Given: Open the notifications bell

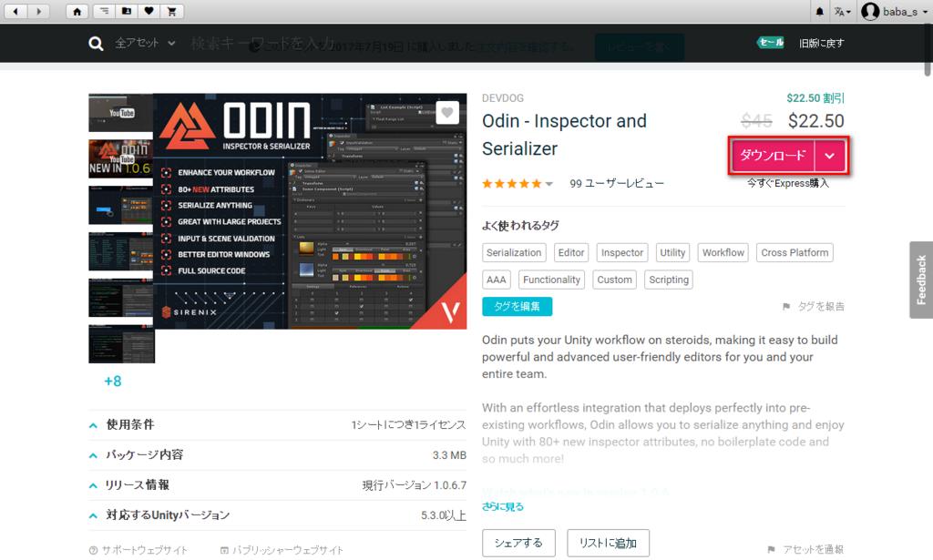Looking at the screenshot, I should click(819, 11).
